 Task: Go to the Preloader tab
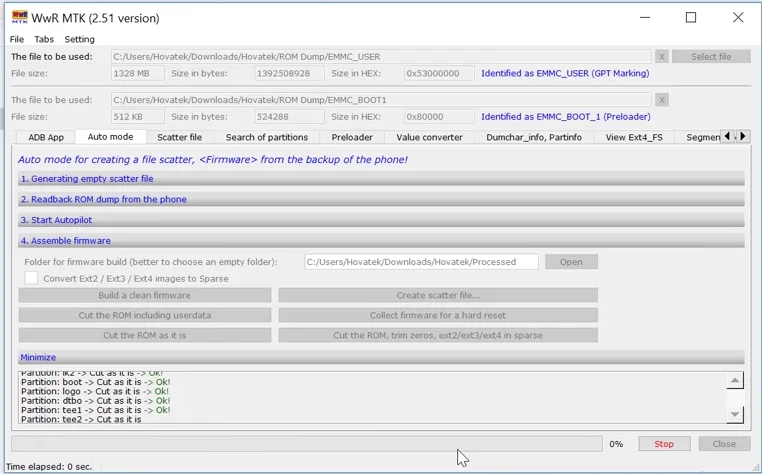pyautogui.click(x=352, y=137)
